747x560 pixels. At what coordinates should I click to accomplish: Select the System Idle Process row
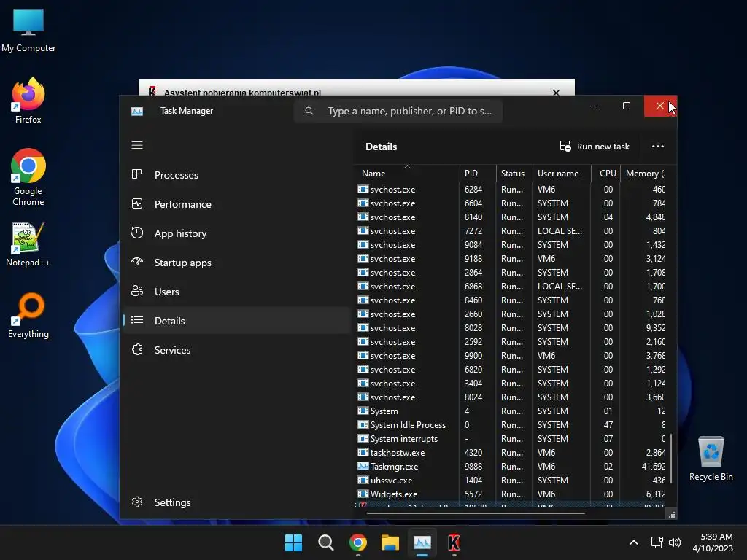[511, 425]
